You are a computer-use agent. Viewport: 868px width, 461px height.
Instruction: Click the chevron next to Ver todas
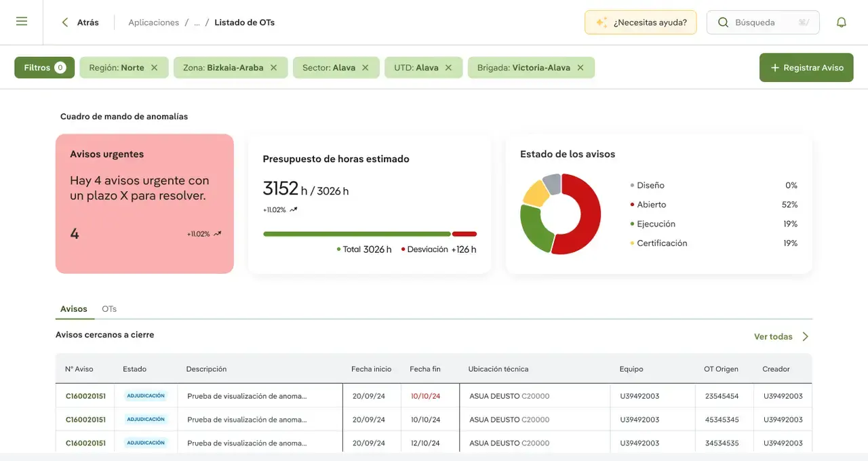click(x=806, y=337)
